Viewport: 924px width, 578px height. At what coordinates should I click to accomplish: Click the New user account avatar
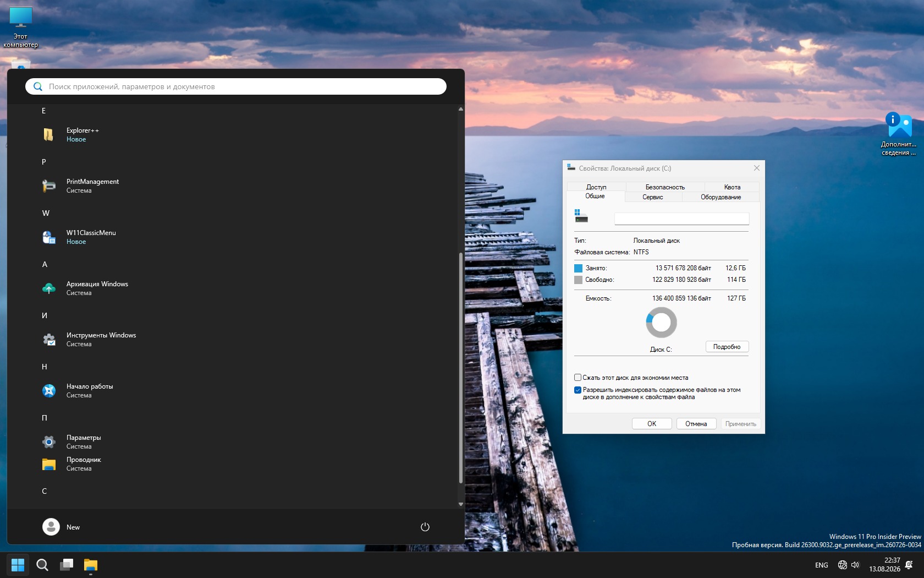[51, 527]
